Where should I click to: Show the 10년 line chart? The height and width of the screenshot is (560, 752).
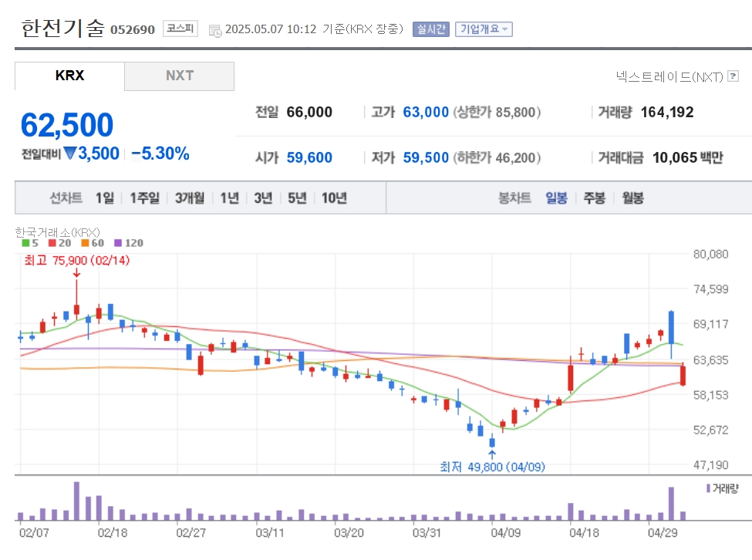tap(334, 197)
